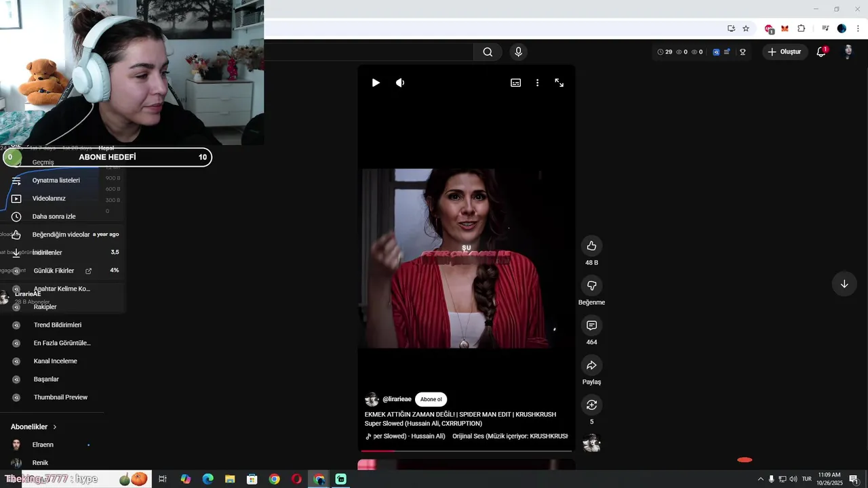The width and height of the screenshot is (868, 488).
Task: Open the 464 comments panel
Action: click(x=591, y=325)
